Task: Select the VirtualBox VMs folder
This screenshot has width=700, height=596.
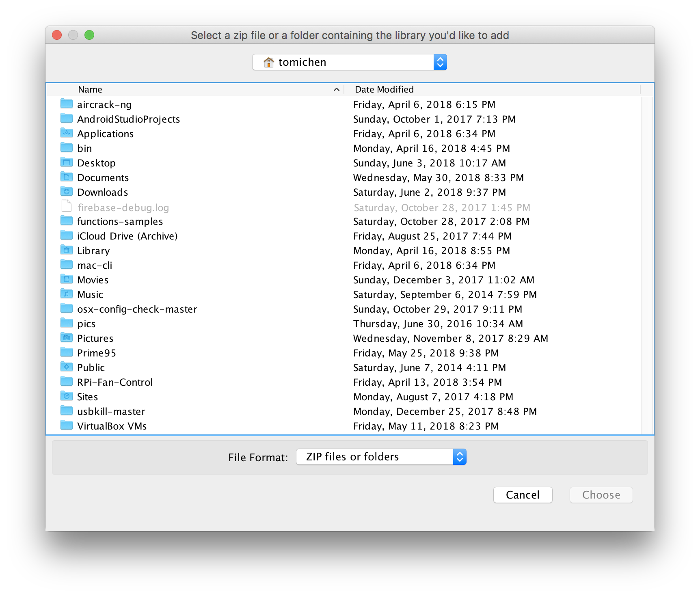Action: (x=112, y=426)
